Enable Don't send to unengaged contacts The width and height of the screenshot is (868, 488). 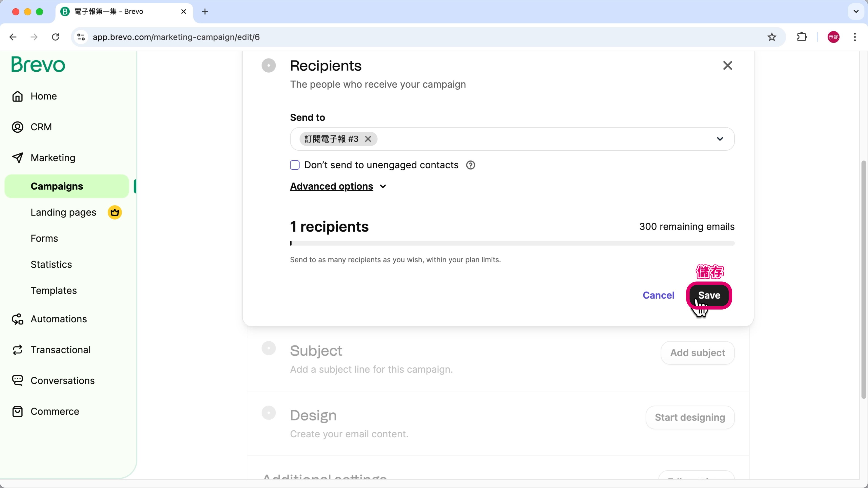(x=295, y=165)
